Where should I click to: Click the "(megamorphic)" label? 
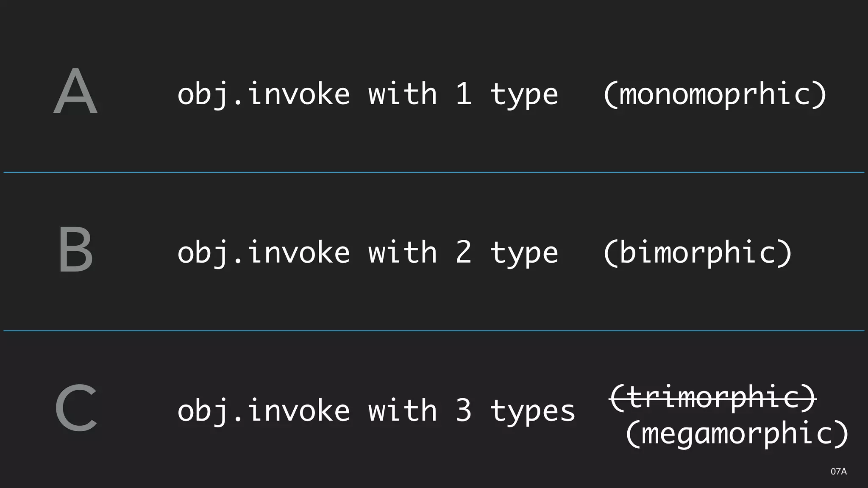[x=737, y=433]
